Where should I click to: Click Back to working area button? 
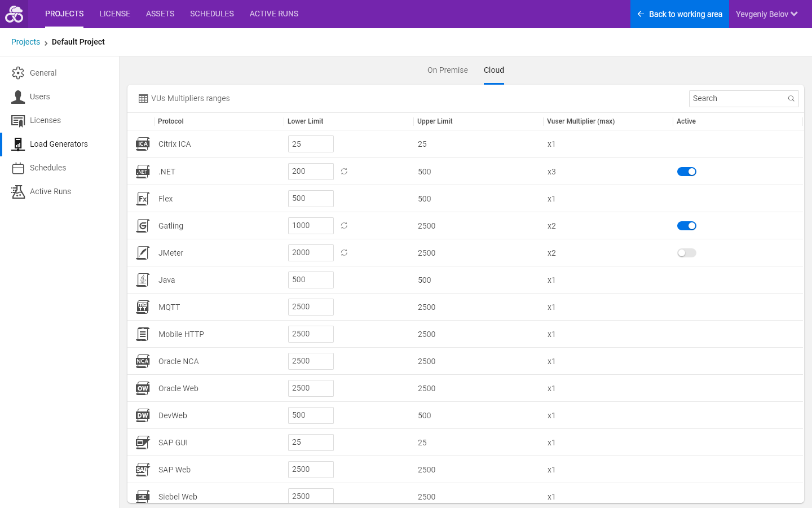(679, 14)
